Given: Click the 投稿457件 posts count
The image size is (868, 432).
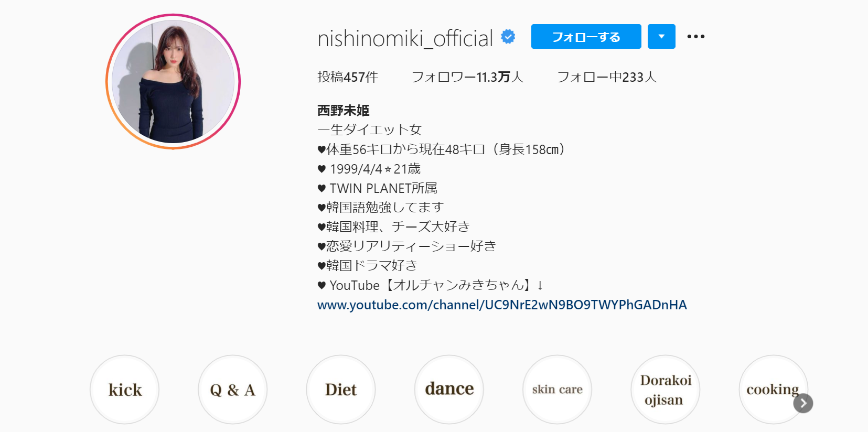Looking at the screenshot, I should click(348, 77).
